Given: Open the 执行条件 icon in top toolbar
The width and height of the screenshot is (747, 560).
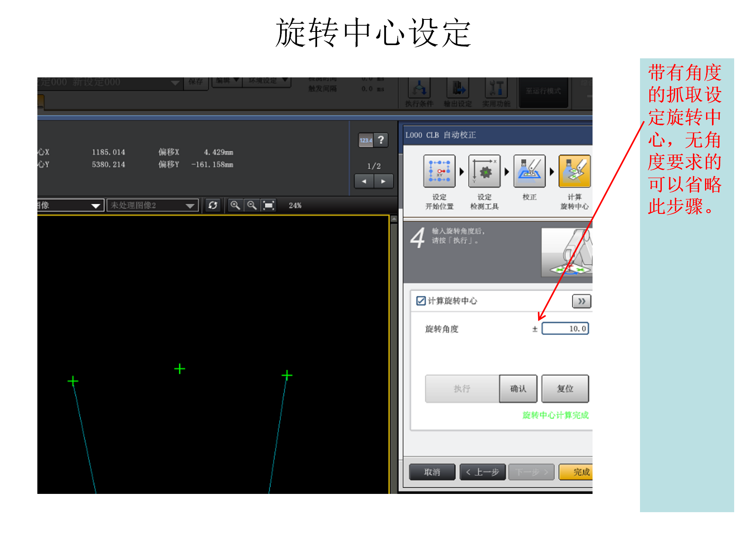Looking at the screenshot, I should (419, 88).
